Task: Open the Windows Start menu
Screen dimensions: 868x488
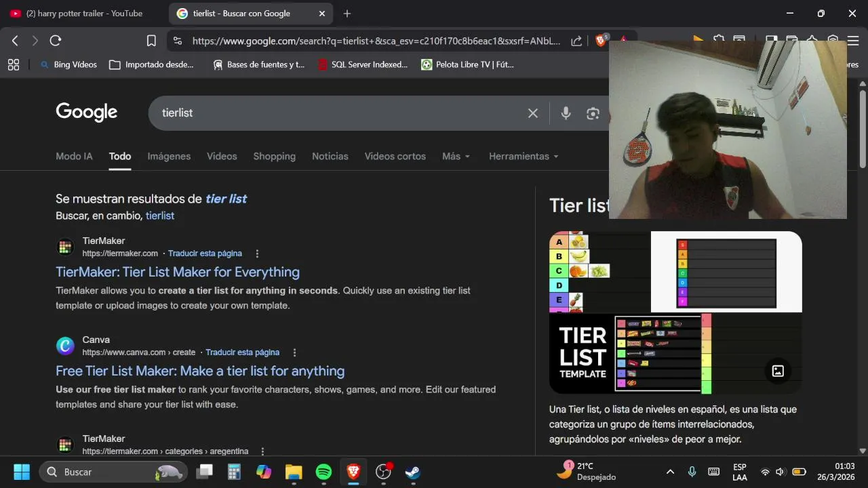Action: (x=22, y=472)
